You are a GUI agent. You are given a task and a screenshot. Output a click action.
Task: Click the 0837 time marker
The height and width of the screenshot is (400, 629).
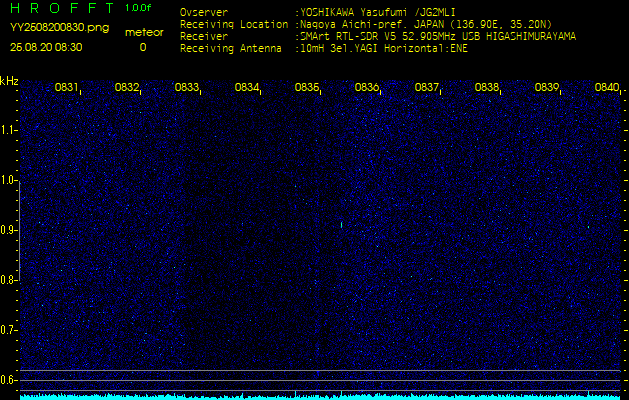click(426, 87)
